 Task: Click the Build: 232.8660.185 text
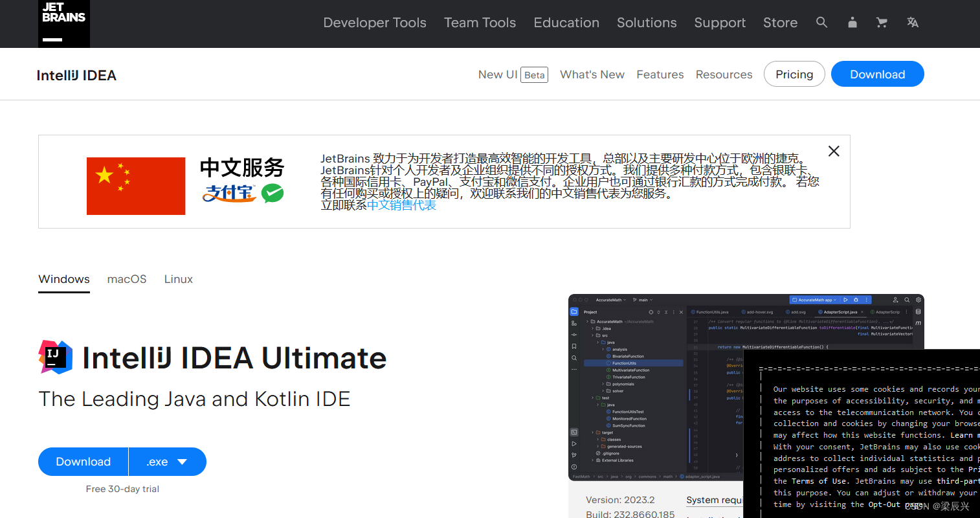tap(630, 513)
